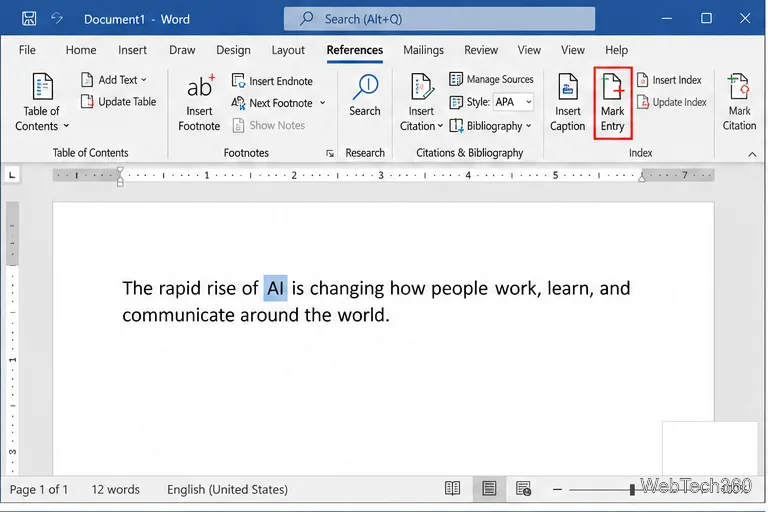
Task: Open the Research Search tool
Action: (x=365, y=96)
